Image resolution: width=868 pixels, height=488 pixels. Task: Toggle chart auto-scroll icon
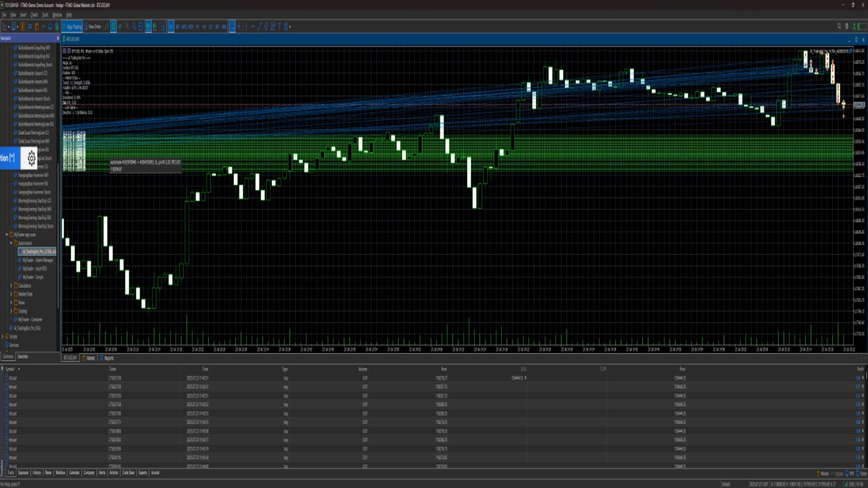[148, 27]
